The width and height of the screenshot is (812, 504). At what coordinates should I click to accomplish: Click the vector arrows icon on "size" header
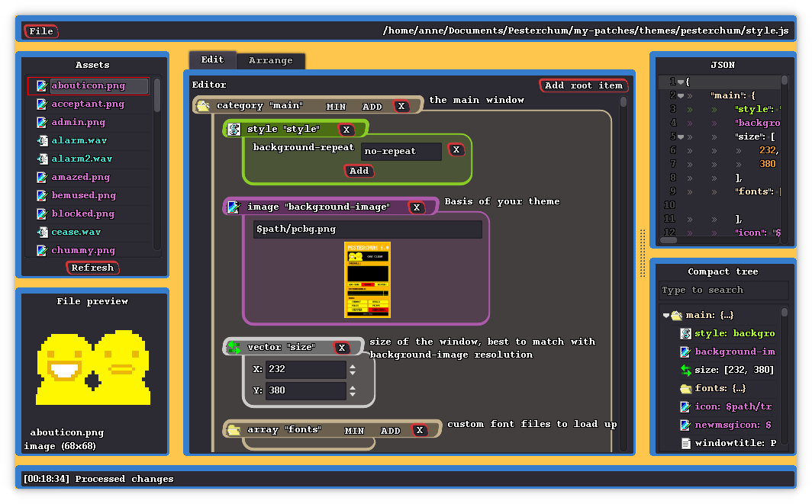coord(234,347)
